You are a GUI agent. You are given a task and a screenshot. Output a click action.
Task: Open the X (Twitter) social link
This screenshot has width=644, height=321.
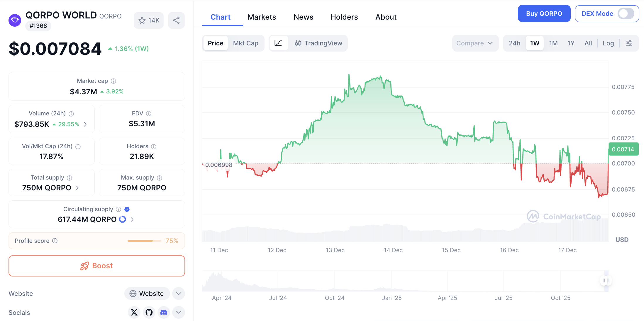[134, 312]
